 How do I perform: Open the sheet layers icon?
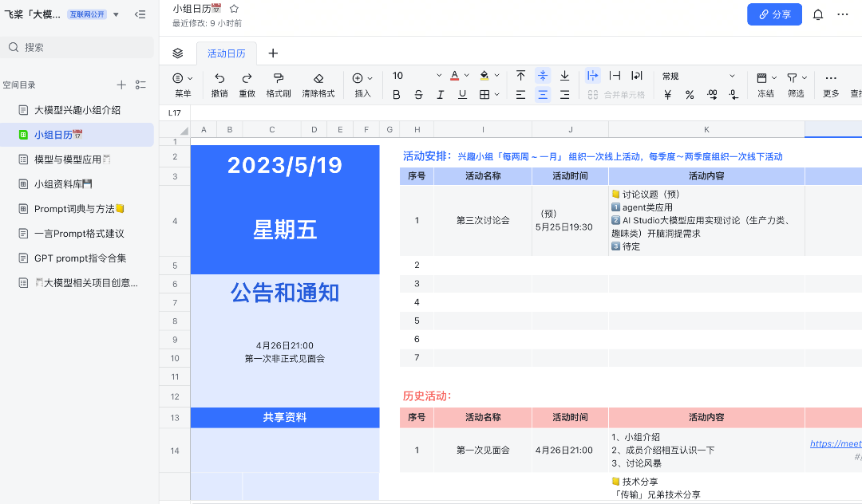pos(177,53)
